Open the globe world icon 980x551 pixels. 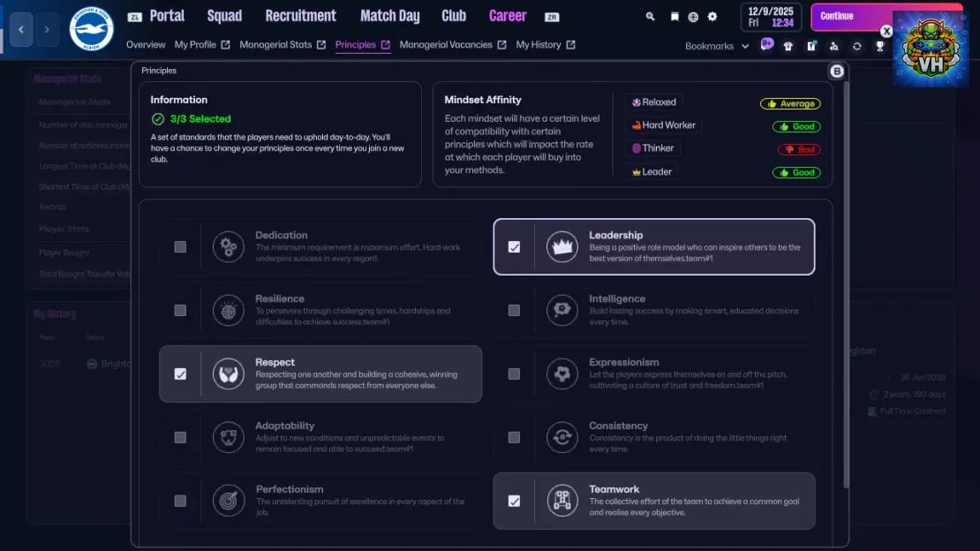[x=693, y=17]
